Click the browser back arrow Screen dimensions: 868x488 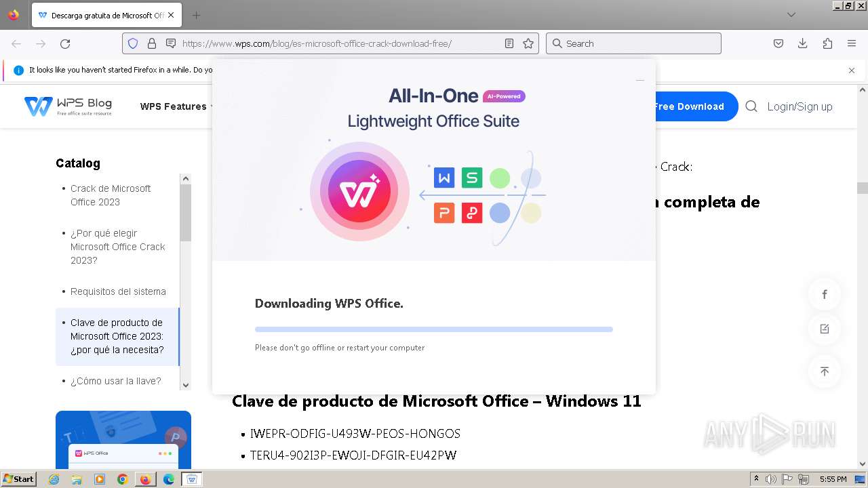16,43
